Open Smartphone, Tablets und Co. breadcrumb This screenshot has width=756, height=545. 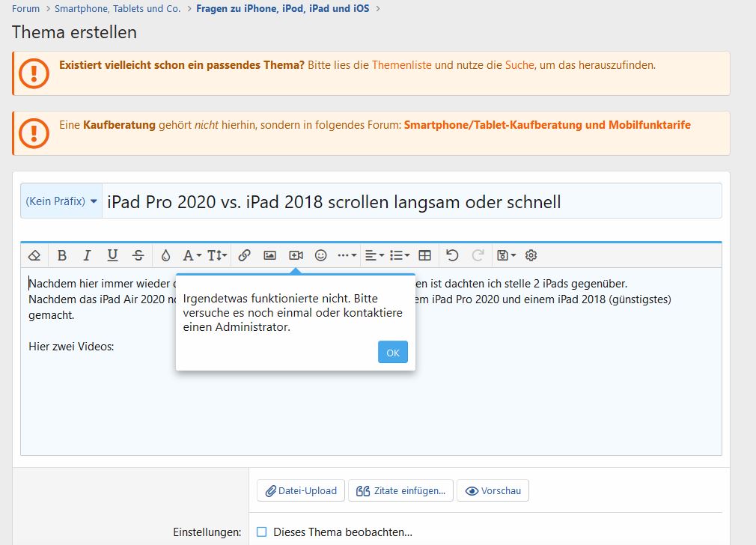(118, 9)
